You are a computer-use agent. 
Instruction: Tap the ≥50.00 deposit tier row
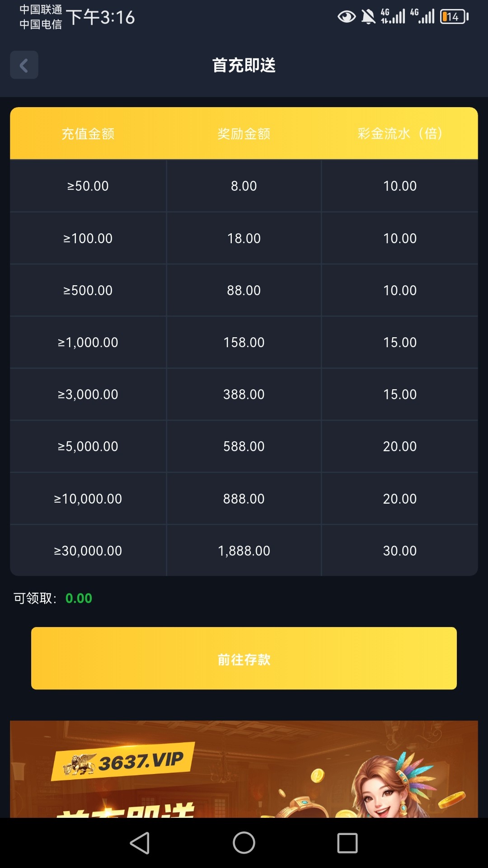pyautogui.click(x=88, y=186)
